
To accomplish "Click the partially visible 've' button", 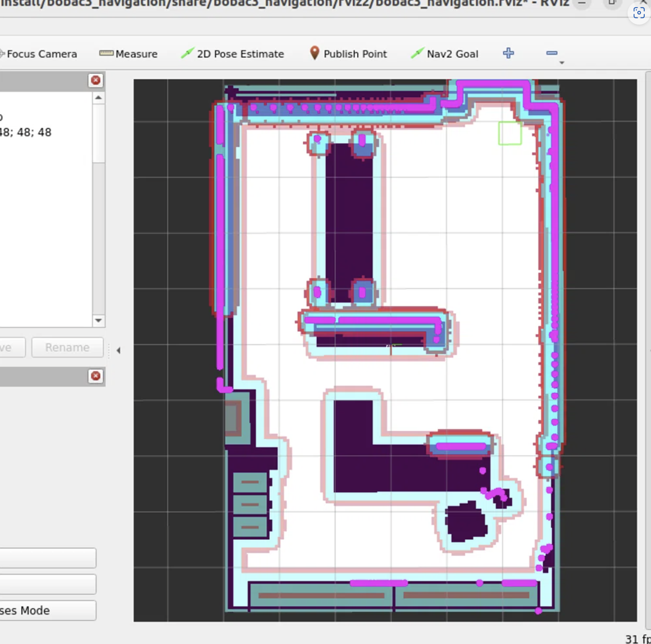I will click(x=13, y=348).
